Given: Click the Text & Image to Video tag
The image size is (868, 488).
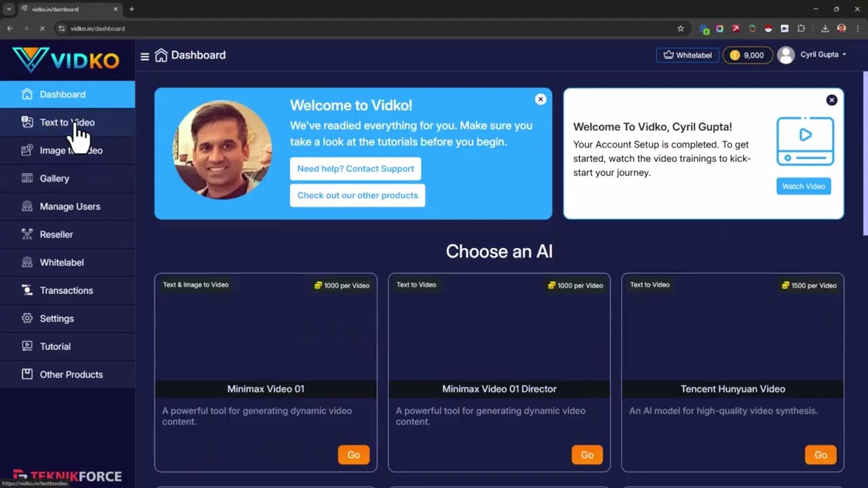Looking at the screenshot, I should tap(195, 285).
